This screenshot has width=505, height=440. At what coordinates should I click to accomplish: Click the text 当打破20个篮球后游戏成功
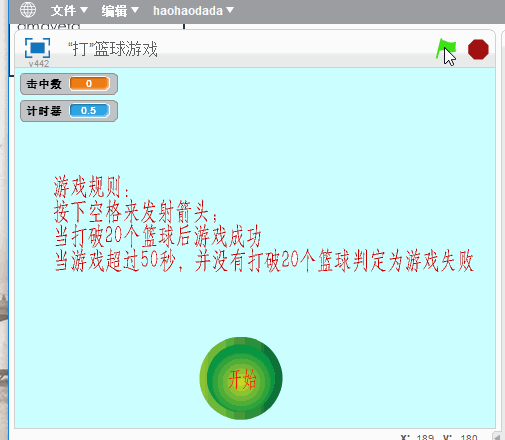pyautogui.click(x=158, y=236)
